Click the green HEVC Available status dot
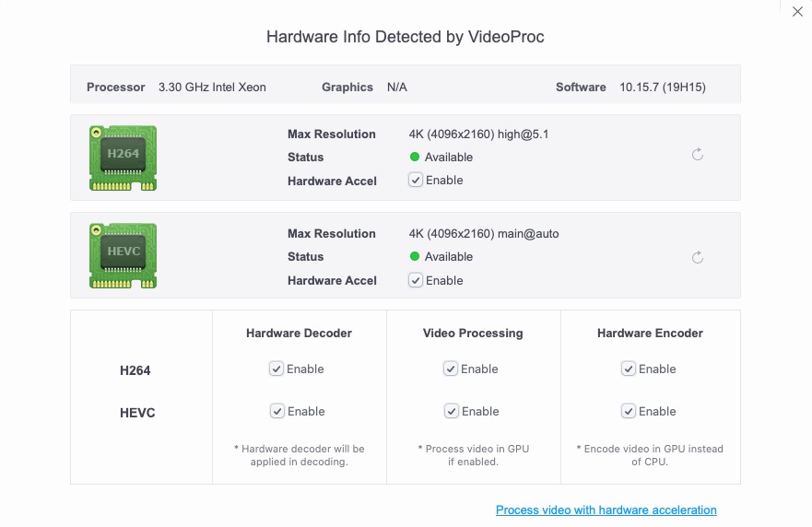812x527 pixels. (x=415, y=257)
